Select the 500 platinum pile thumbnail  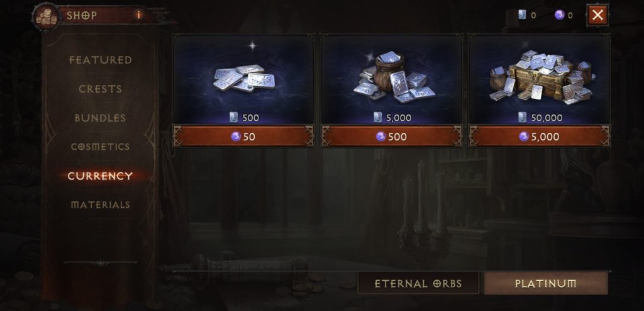click(244, 79)
